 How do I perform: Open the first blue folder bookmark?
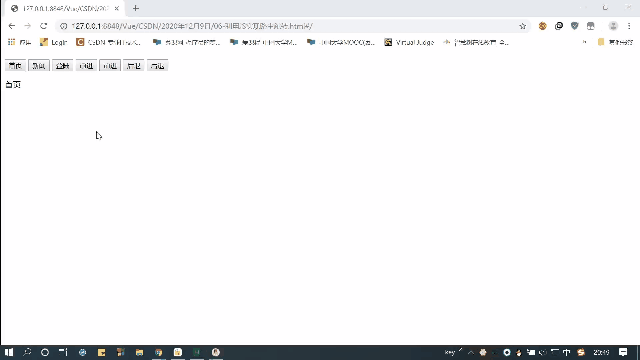point(186,42)
